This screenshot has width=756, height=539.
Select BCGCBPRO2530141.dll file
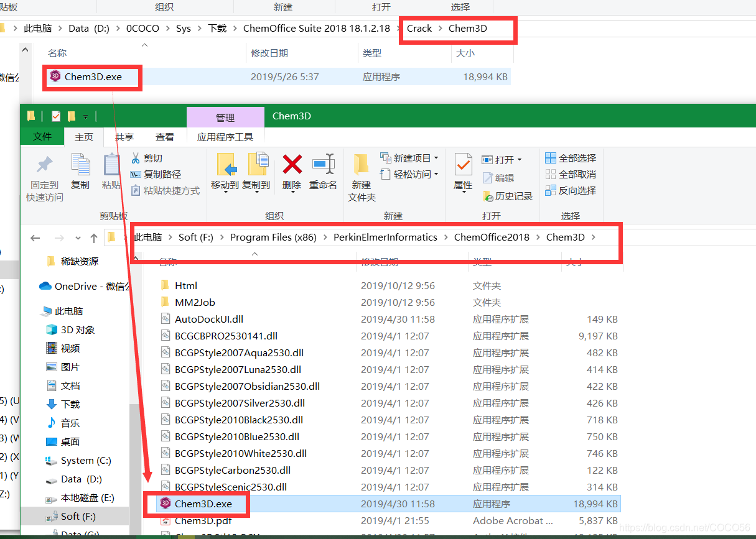pos(226,336)
